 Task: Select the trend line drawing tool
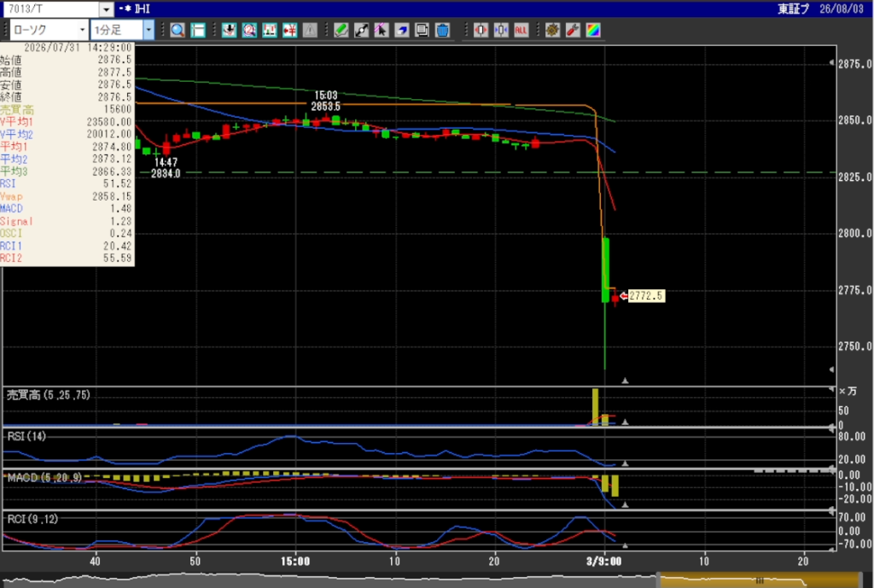361,30
